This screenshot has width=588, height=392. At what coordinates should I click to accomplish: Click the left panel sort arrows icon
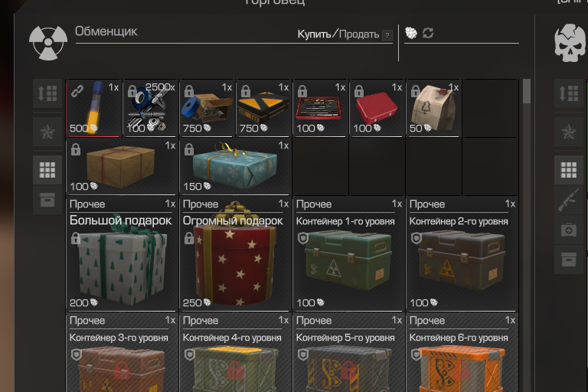47,93
